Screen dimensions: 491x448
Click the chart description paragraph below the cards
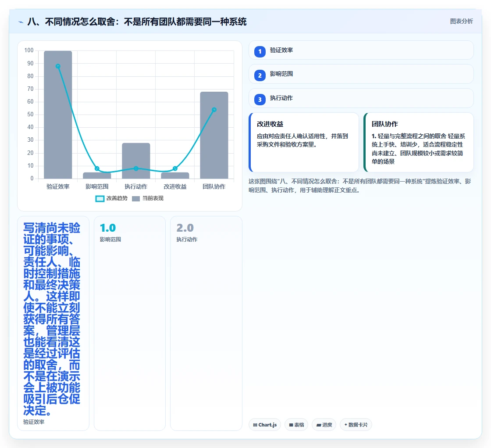[360, 186]
